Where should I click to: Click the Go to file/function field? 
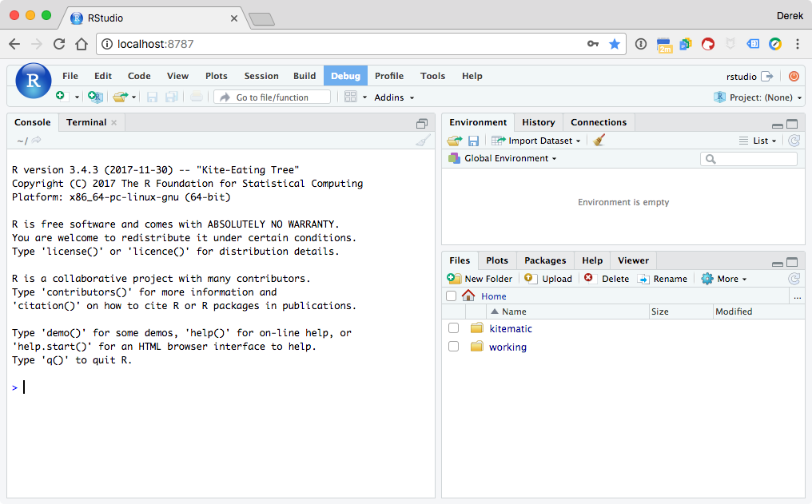click(272, 97)
